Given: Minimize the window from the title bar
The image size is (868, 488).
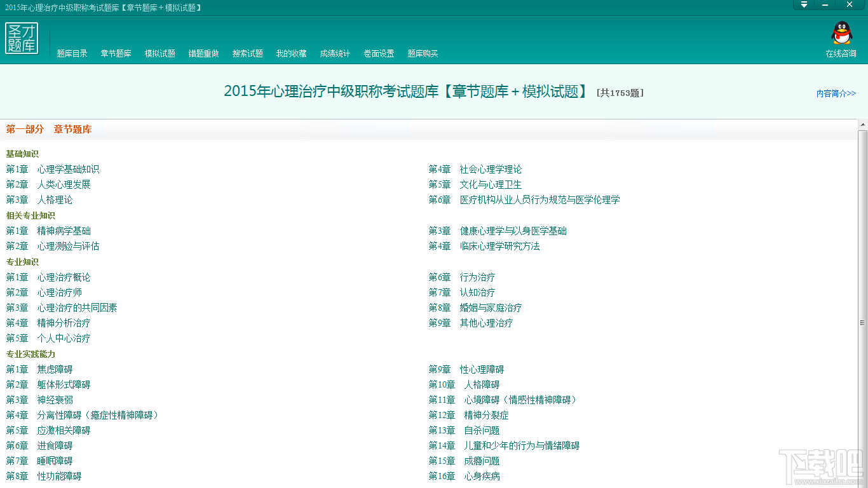Looking at the screenshot, I should coord(825,4).
